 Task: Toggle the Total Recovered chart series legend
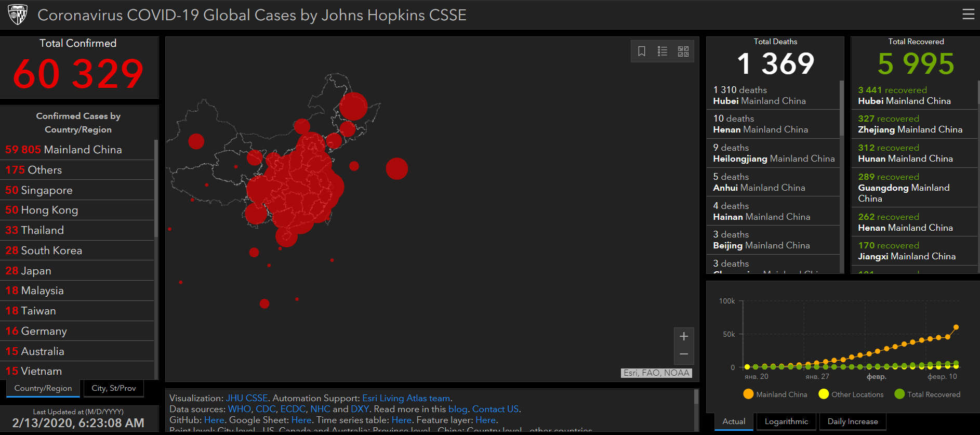(927, 394)
